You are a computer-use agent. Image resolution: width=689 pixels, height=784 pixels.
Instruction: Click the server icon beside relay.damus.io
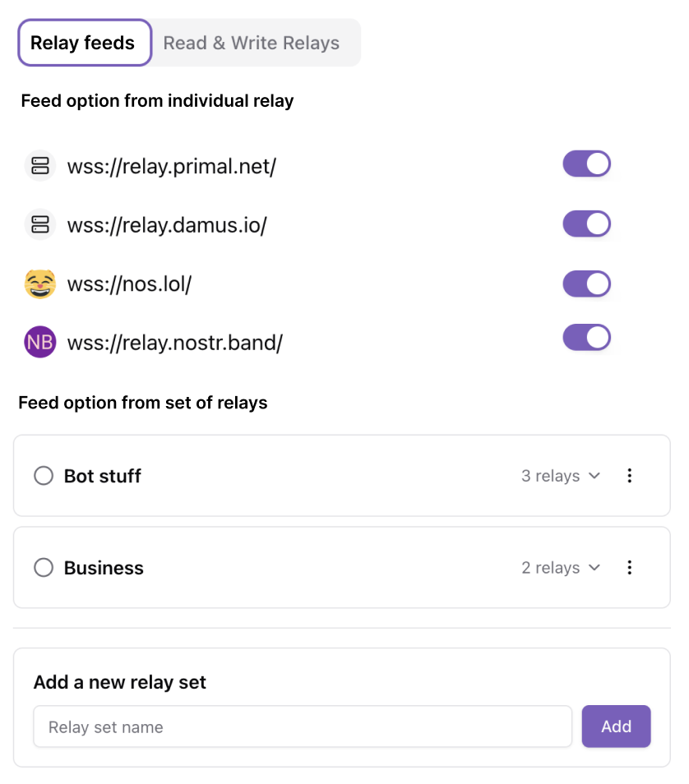pyautogui.click(x=40, y=224)
